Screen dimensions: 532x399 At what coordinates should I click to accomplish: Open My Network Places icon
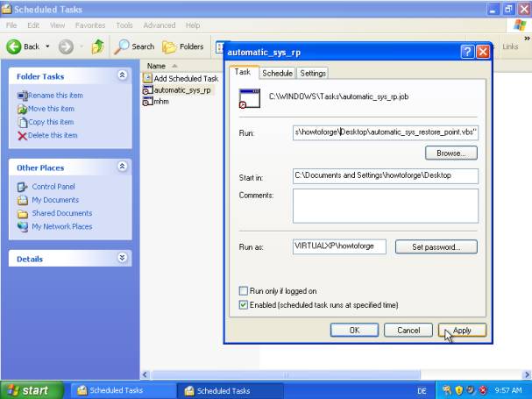[23, 226]
